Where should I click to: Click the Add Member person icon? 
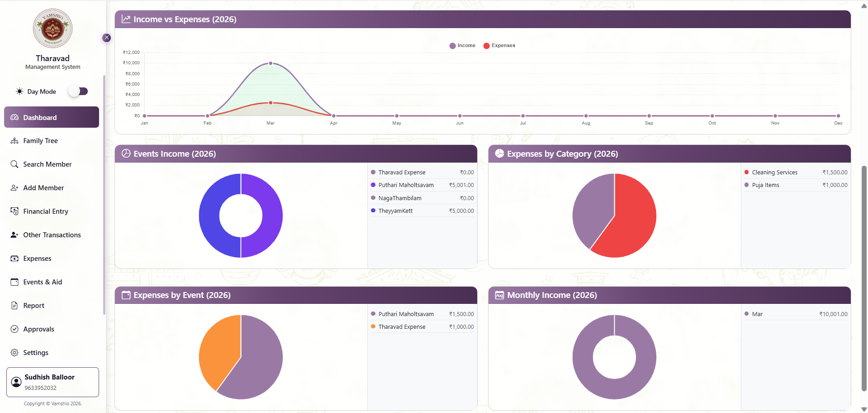(x=14, y=188)
